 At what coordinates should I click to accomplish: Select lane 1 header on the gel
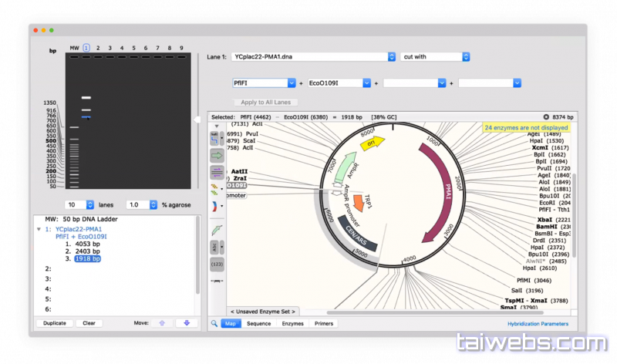click(86, 48)
